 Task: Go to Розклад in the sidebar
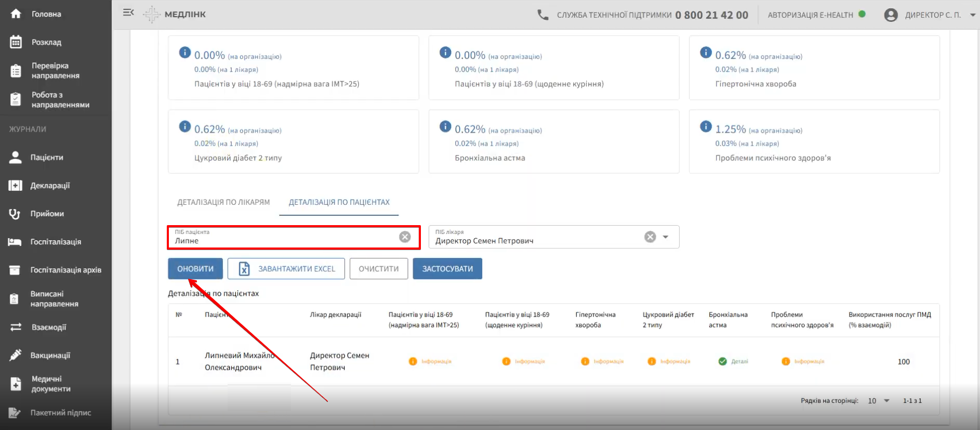[46, 42]
